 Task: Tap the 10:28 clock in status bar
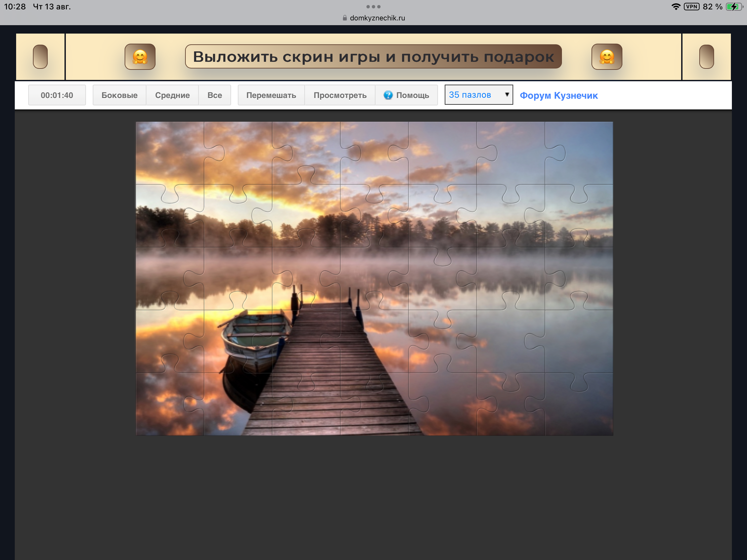[x=15, y=7]
